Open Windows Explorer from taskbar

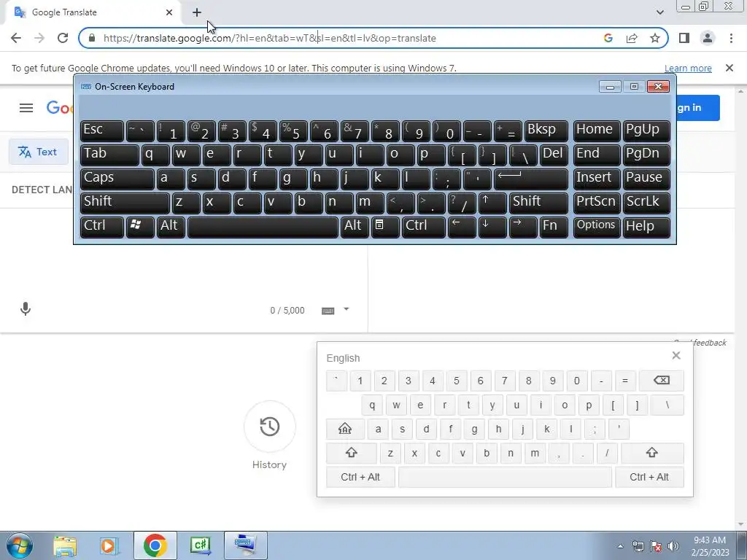coord(65,545)
